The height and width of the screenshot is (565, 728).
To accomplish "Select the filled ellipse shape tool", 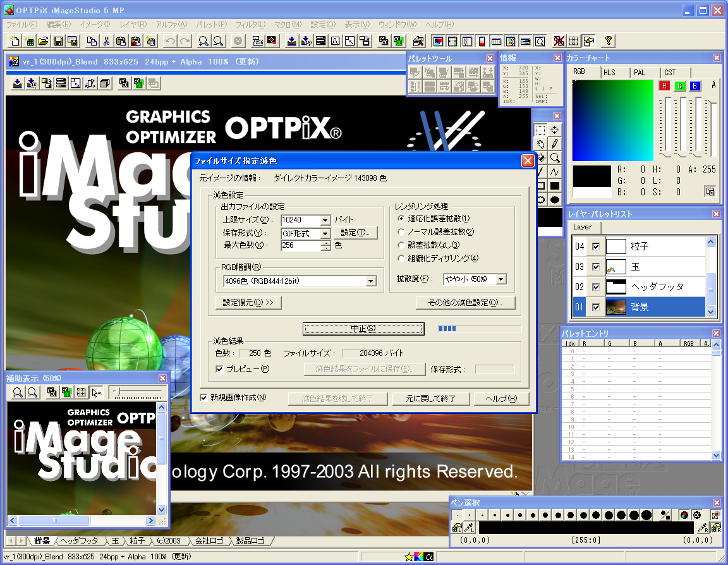I will (x=555, y=200).
